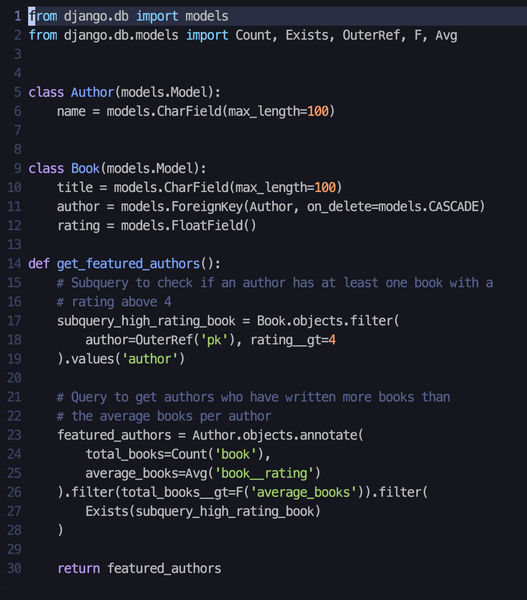Click line number 14 in the gutter
This screenshot has height=600, width=527.
coord(14,264)
